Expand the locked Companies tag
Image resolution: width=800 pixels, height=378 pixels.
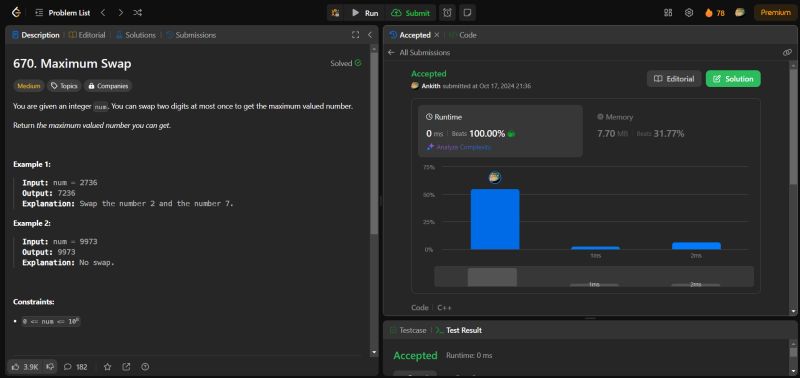coord(108,86)
